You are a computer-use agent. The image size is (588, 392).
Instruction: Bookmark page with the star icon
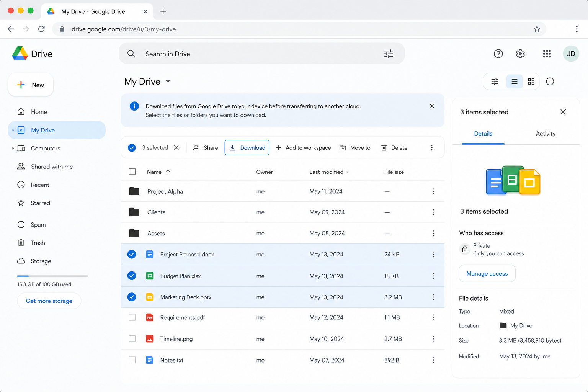[537, 29]
